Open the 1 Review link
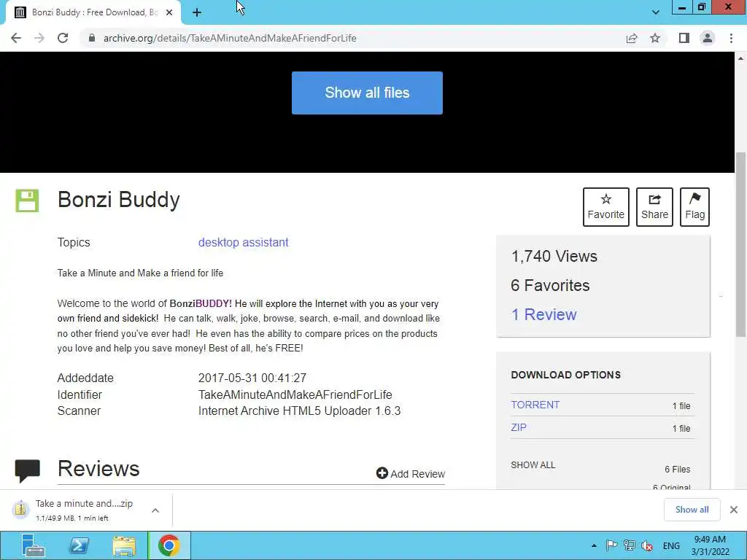Viewport: 747px width, 560px height. pos(543,314)
